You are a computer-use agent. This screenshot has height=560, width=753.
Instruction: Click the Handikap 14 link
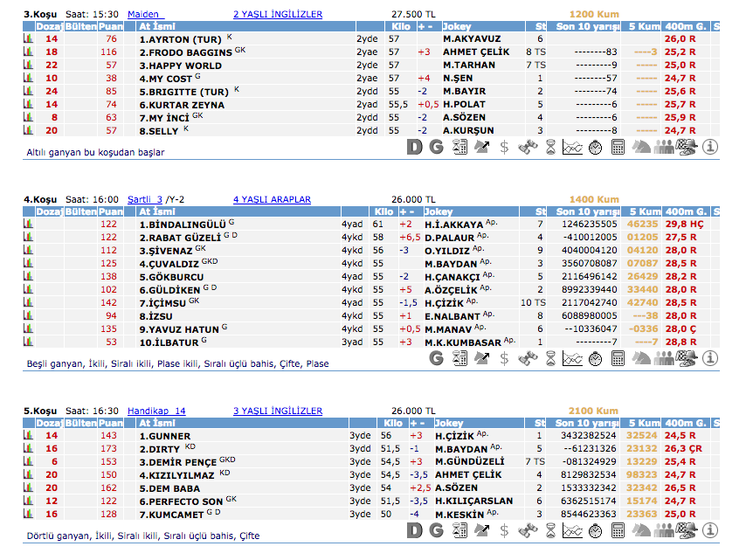(x=156, y=411)
